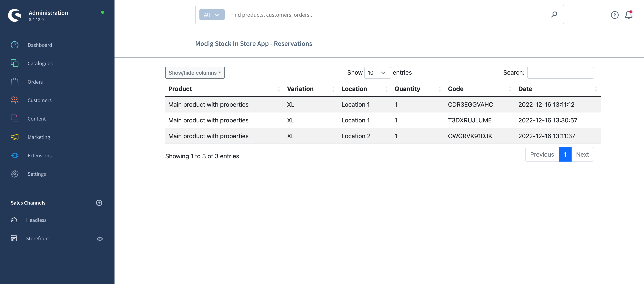Viewport: 644px width, 284px height.
Task: Click the Settings gear icon
Action: (14, 174)
